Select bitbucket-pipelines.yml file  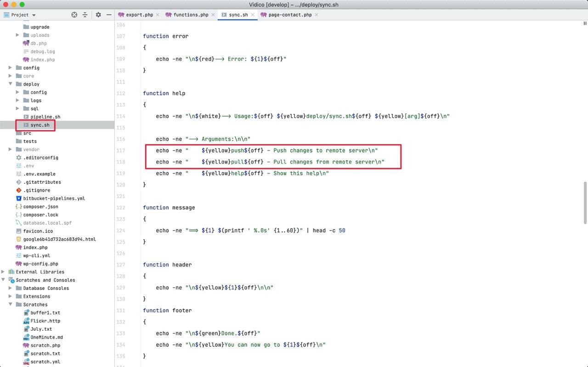[x=54, y=198]
